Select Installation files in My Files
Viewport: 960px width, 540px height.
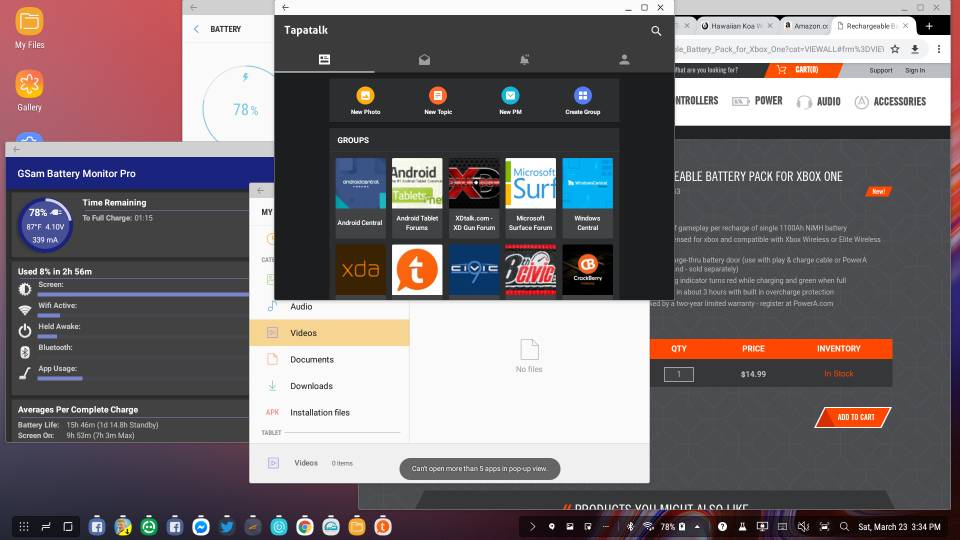[329, 412]
